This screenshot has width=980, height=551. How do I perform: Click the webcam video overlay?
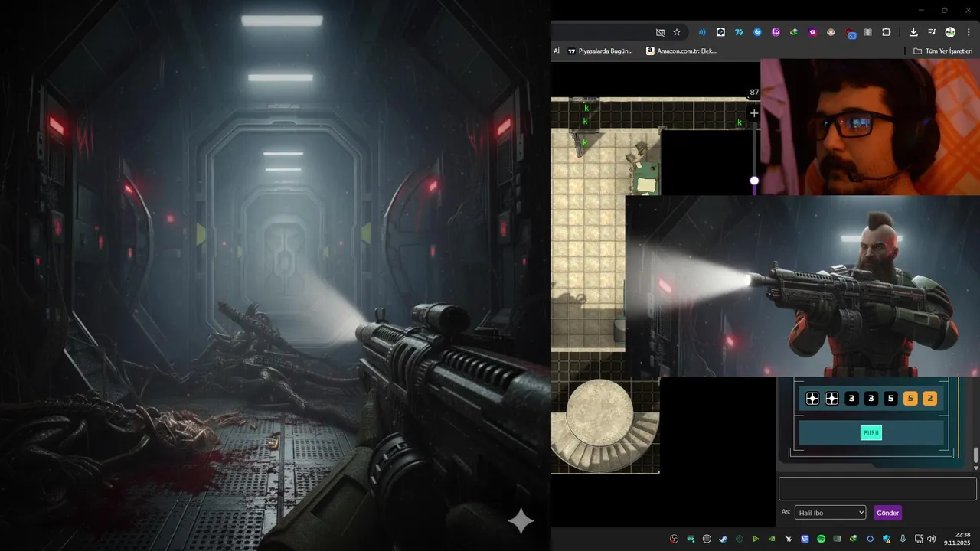click(870, 127)
